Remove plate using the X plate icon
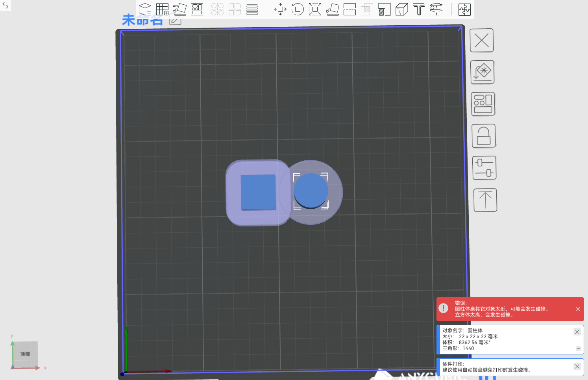588x380 pixels. point(482,40)
